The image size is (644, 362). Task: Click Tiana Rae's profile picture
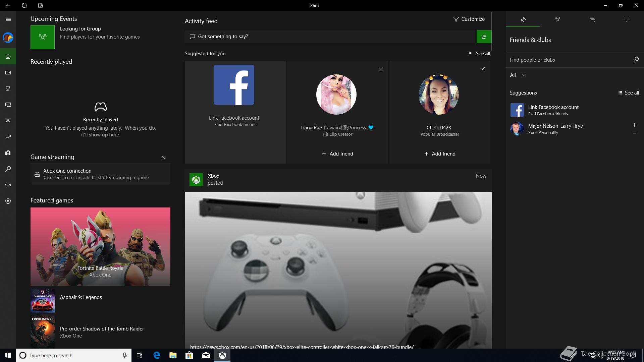(336, 95)
